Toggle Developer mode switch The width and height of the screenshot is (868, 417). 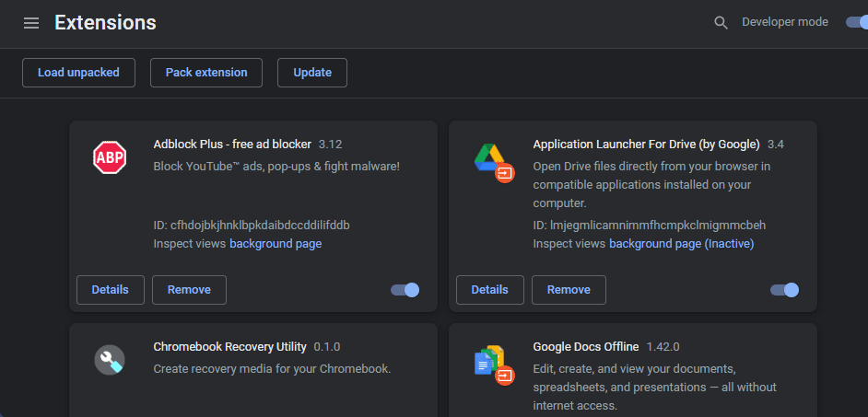tap(855, 22)
